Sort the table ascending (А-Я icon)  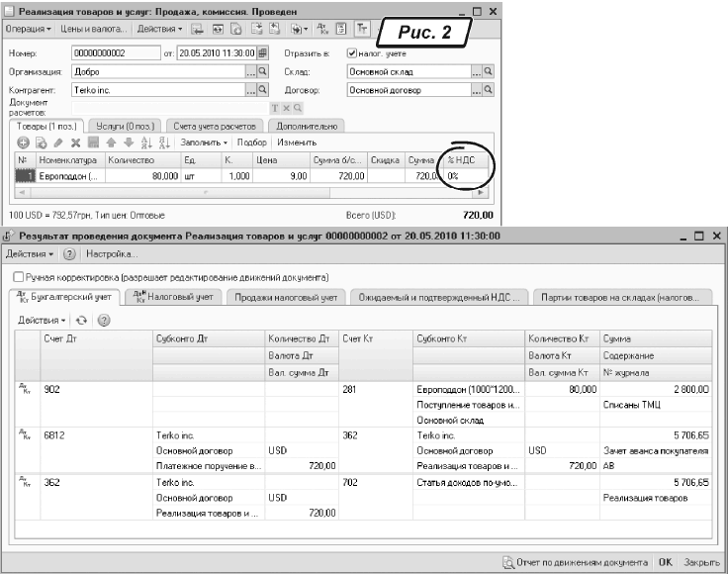(x=145, y=143)
